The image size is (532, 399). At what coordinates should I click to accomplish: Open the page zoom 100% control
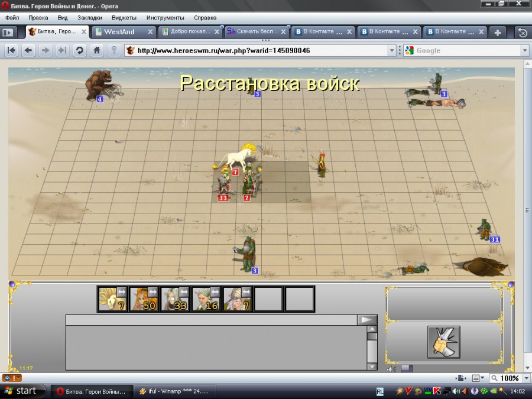point(505,378)
